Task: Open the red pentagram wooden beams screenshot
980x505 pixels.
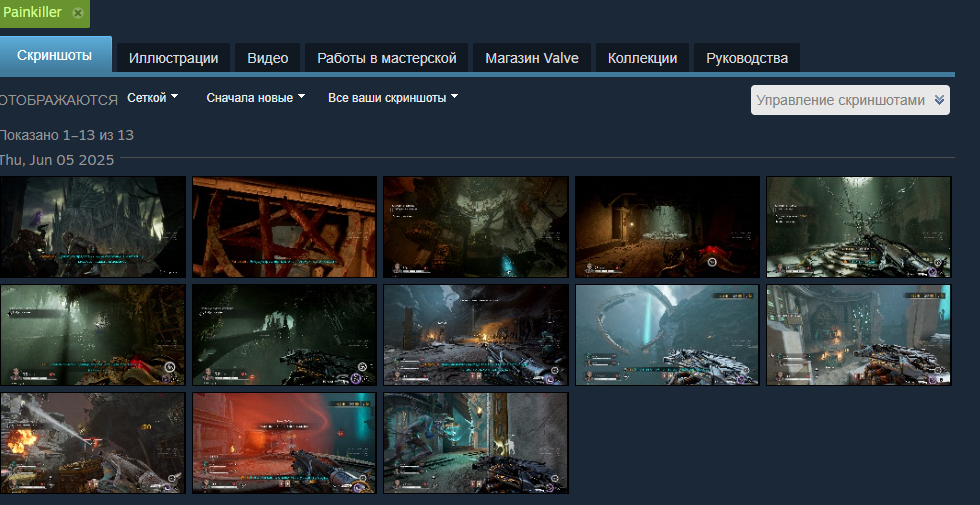Action: coord(284,227)
